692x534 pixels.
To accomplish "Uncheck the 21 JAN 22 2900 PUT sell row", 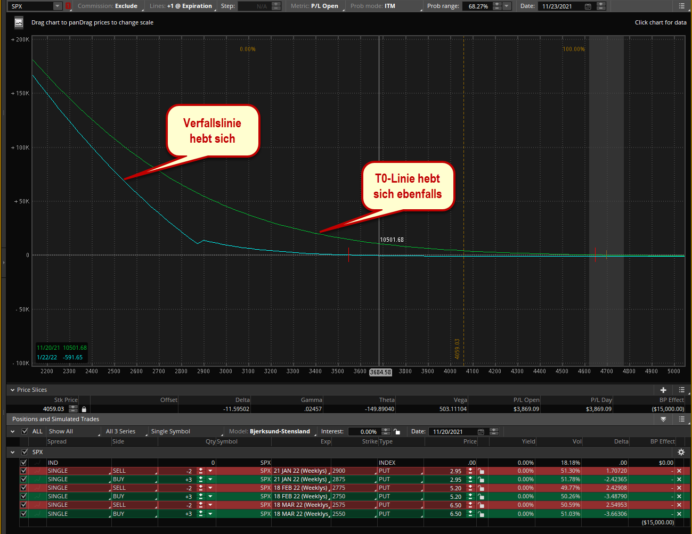I will pyautogui.click(x=24, y=468).
